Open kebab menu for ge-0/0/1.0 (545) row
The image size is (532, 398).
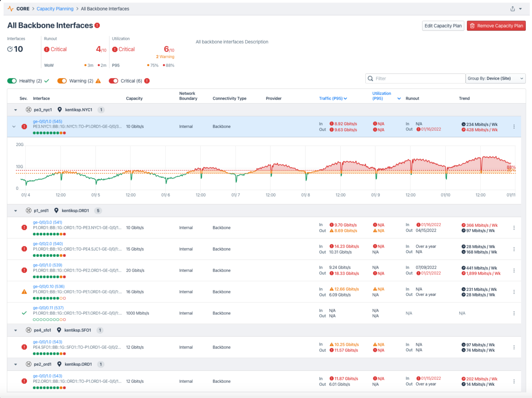point(514,127)
